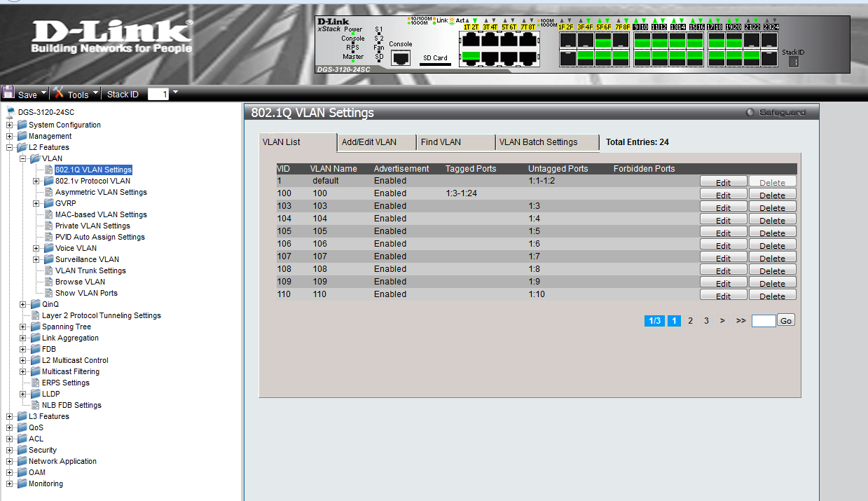
Task: Open the VLAN Batch Settings tab
Action: [547, 142]
